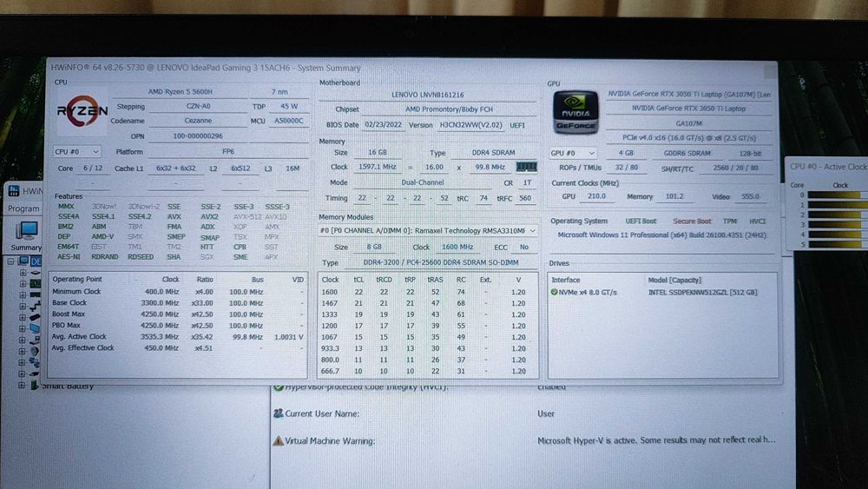The width and height of the screenshot is (868, 489).
Task: Click the Boost Max row in operating points
Action: (x=178, y=314)
